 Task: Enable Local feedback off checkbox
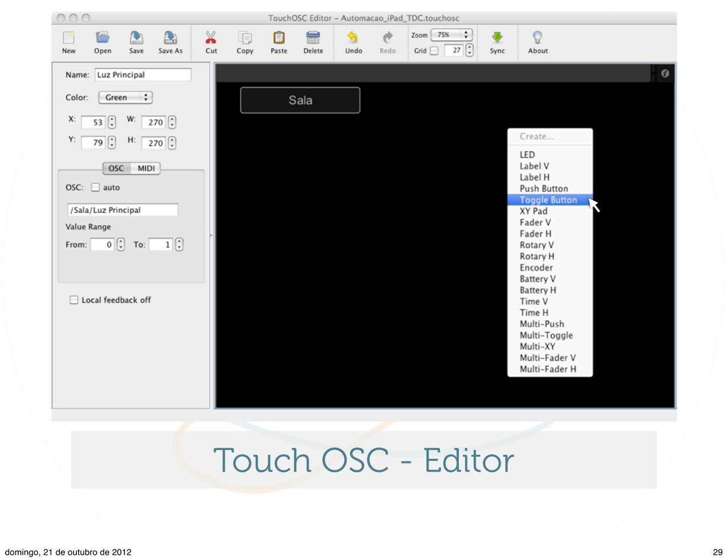[74, 300]
